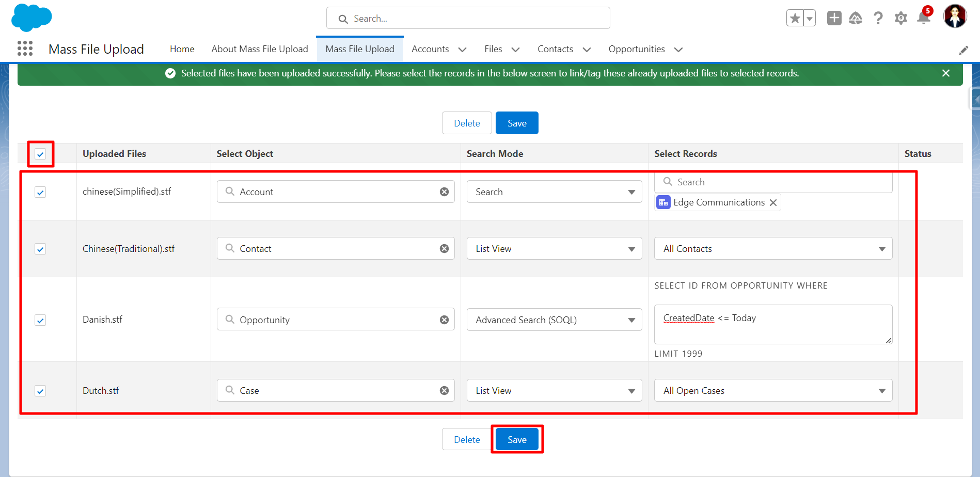Expand the Contacts tab chevron menu
This screenshot has height=477, width=980.
point(587,50)
